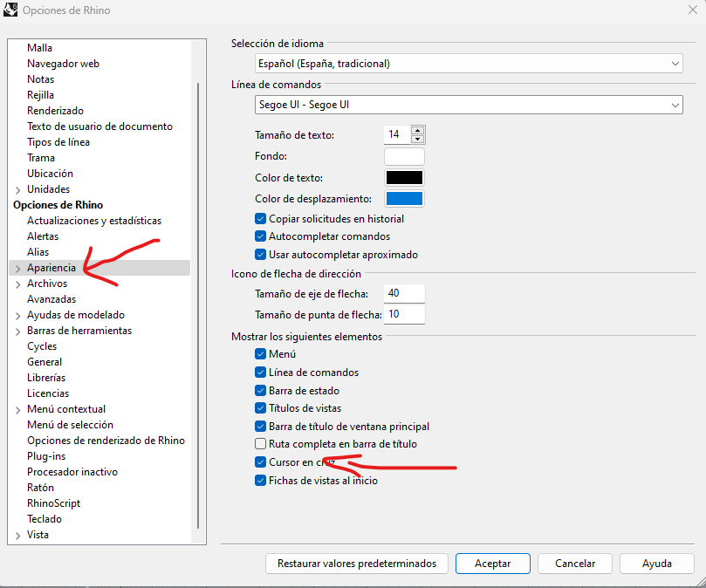Toggle Línea de comandos visibility checkbox
The image size is (706, 588).
coord(260,373)
